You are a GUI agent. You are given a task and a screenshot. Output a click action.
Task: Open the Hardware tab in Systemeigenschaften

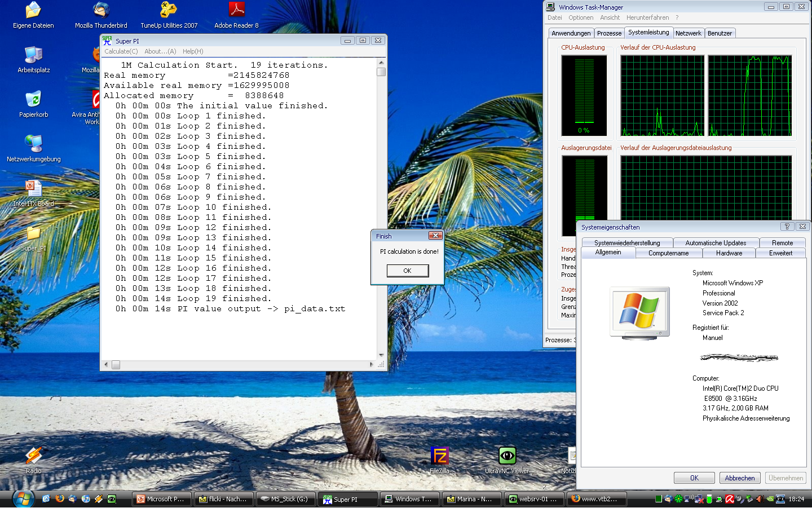coord(729,253)
